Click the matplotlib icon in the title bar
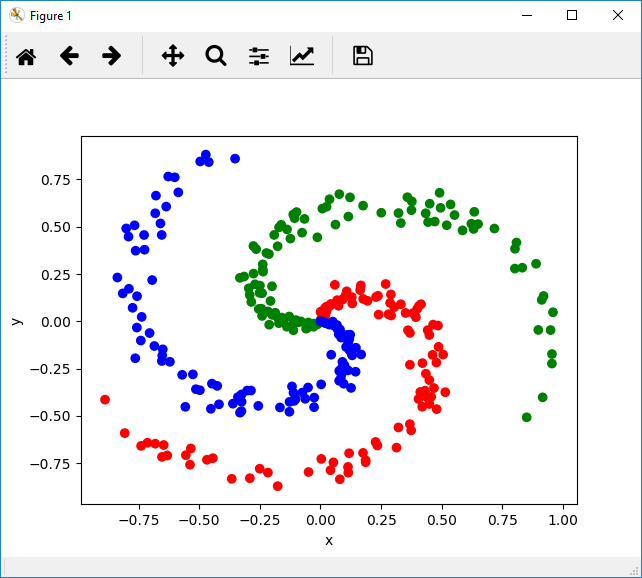Screen dimensions: 642x578 [17, 16]
